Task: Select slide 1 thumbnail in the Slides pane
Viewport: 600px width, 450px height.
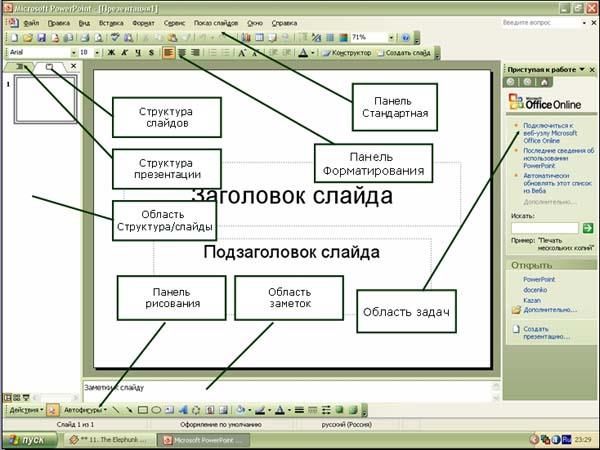Action: click(x=46, y=99)
